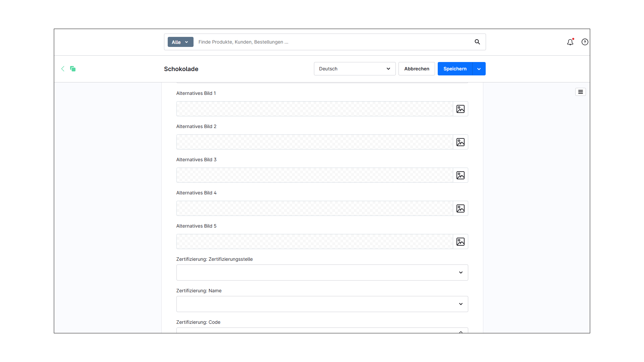644x362 pixels.
Task: Expand the Speichern split-button dropdown
Action: pos(478,69)
